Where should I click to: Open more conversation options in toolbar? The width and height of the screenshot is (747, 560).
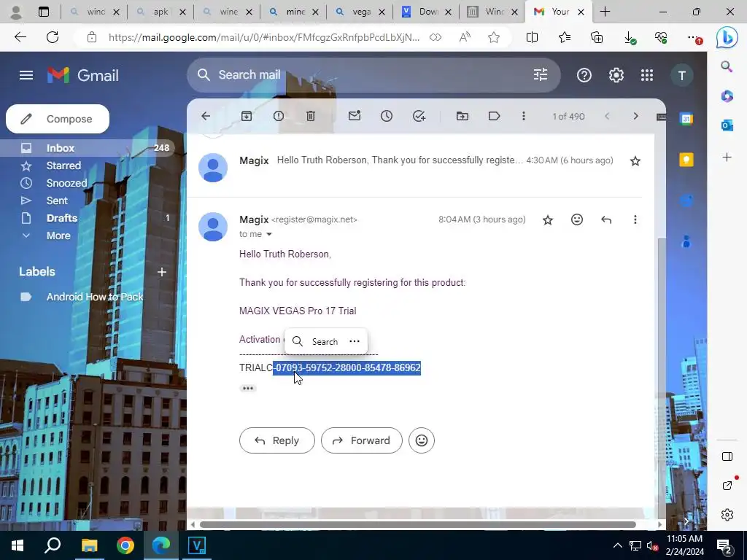click(524, 116)
